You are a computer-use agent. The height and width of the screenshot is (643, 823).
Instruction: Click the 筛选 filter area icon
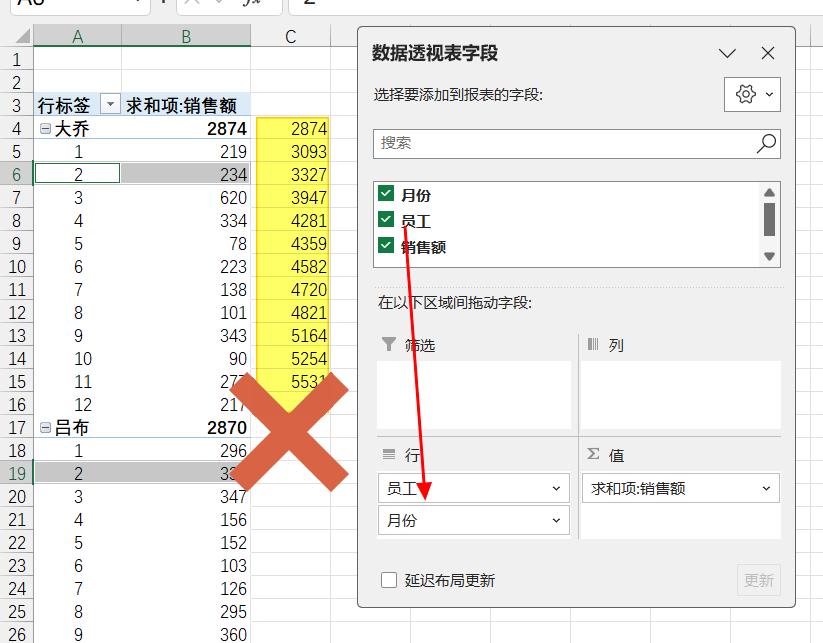click(388, 344)
